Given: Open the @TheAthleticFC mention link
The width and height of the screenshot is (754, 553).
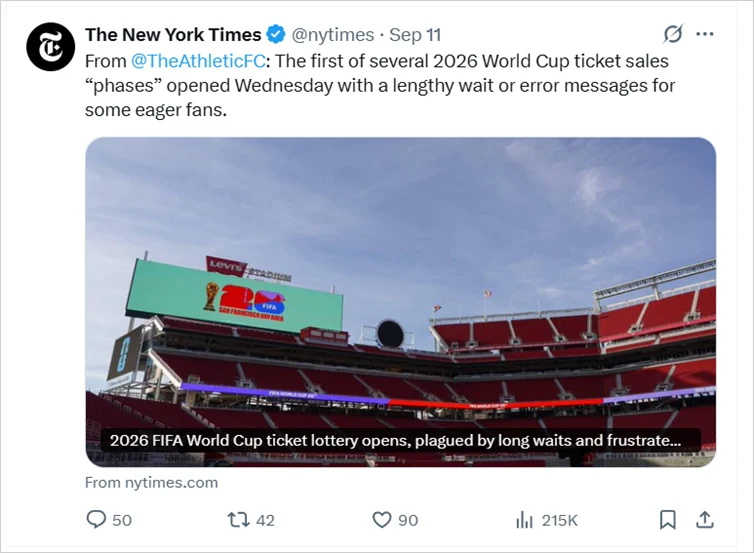Looking at the screenshot, I should [198, 61].
